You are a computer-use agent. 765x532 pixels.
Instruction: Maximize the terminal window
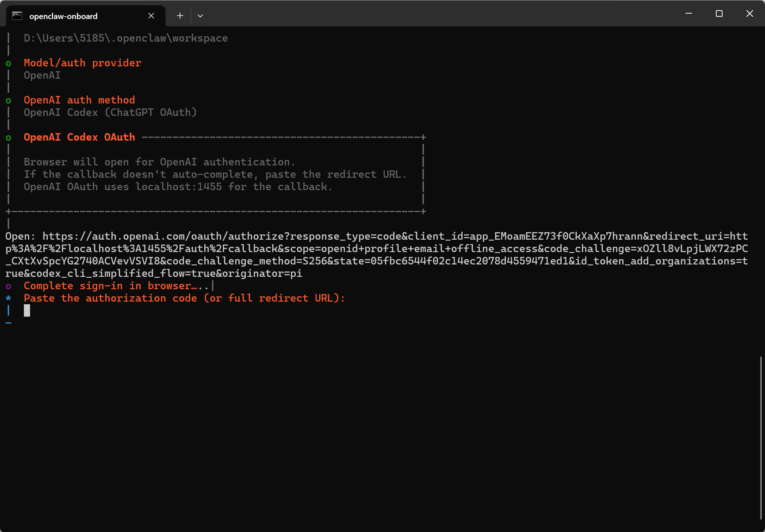[x=719, y=14]
